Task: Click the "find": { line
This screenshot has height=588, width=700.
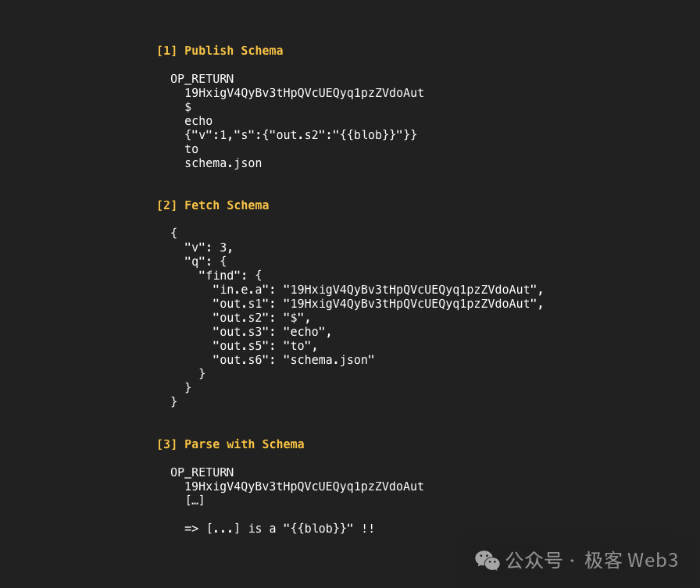Action: click(230, 276)
